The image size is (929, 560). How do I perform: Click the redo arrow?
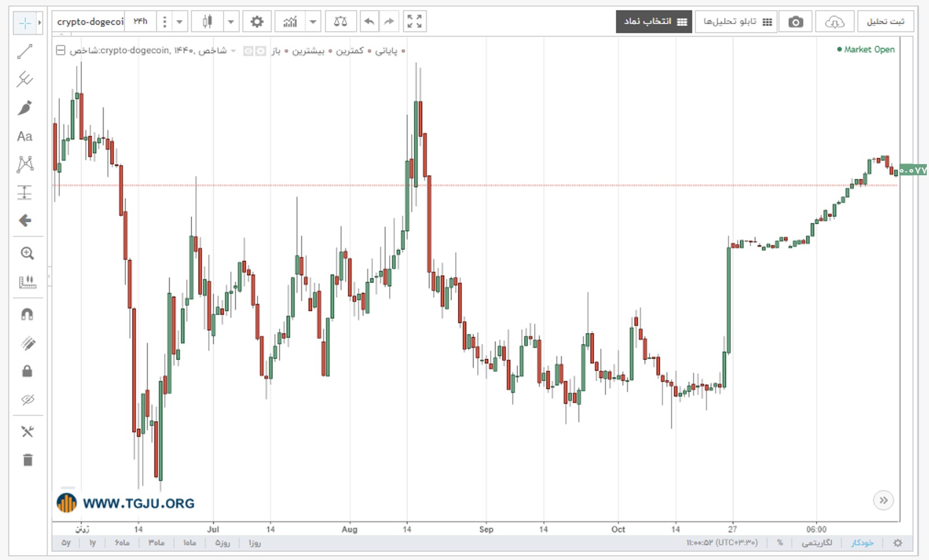389,22
